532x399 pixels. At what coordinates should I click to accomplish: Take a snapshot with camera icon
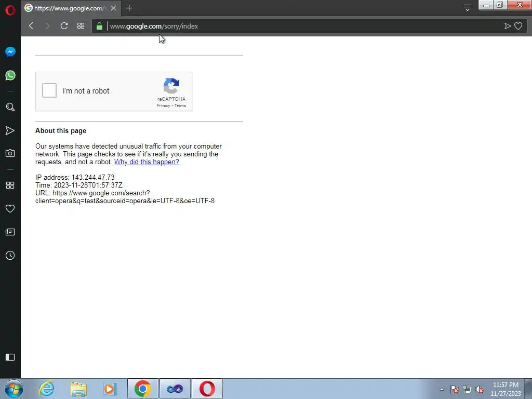[x=10, y=153]
